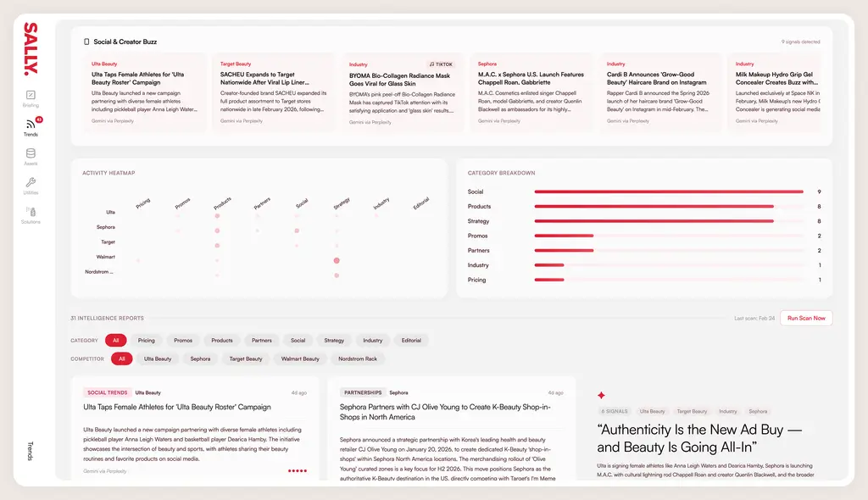Screen dimensions: 868x500
Task: Open Ulta Taps Female Athletes buzz card
Action: (144, 92)
